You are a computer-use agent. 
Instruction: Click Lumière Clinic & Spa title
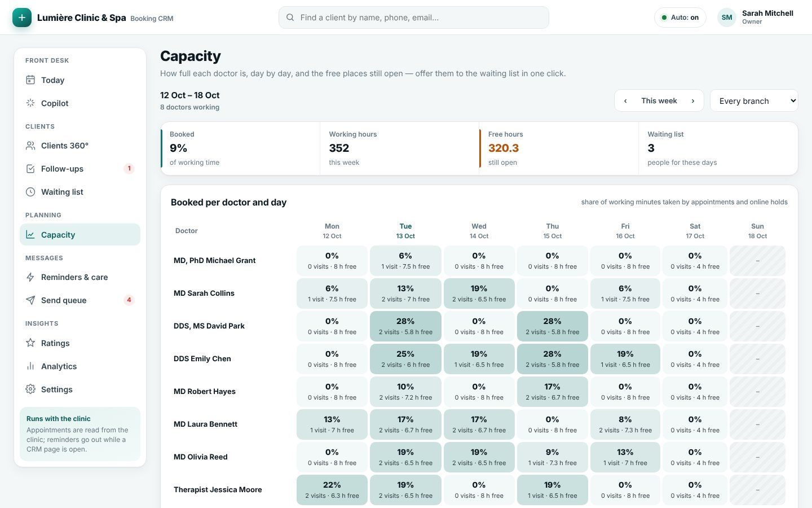tap(82, 17)
